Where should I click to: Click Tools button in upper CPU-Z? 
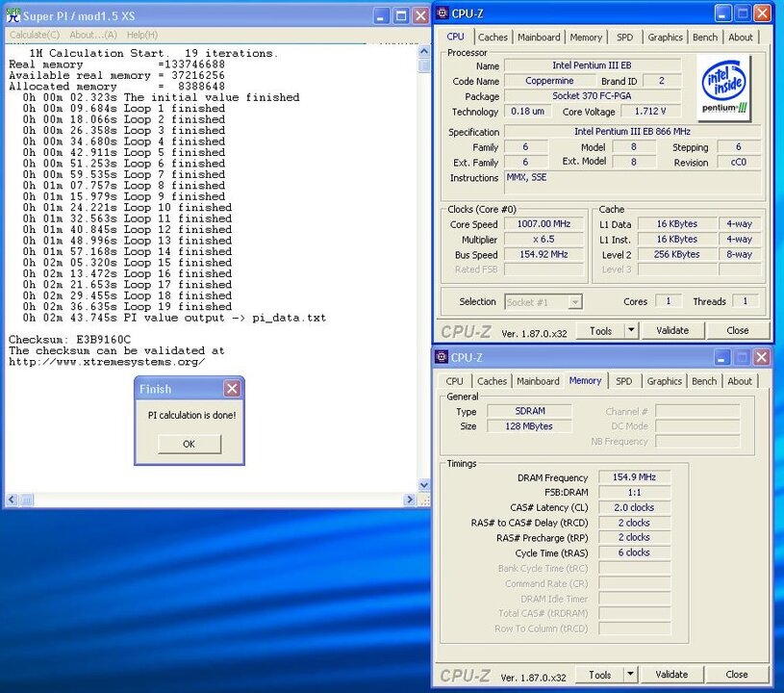pyautogui.click(x=600, y=331)
